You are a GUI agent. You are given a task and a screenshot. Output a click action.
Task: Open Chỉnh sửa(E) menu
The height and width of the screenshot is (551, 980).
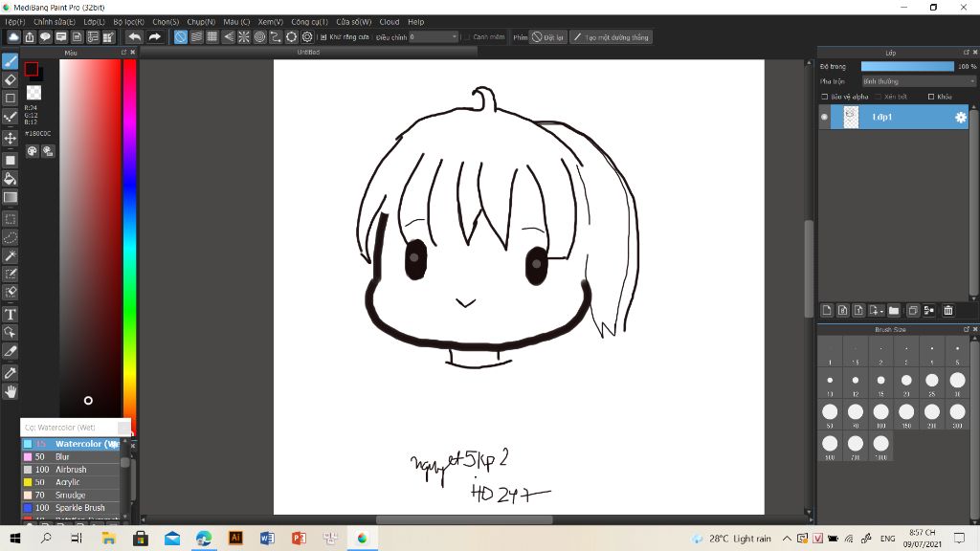pos(55,22)
